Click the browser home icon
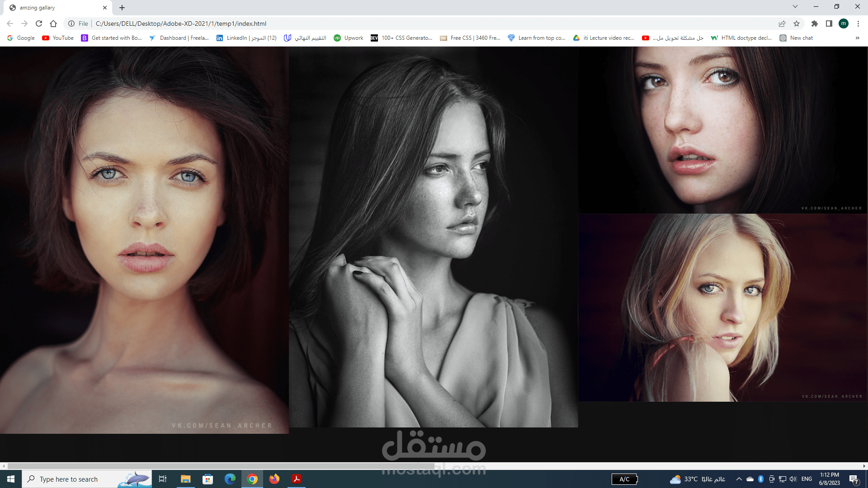The height and width of the screenshot is (488, 868). (53, 23)
